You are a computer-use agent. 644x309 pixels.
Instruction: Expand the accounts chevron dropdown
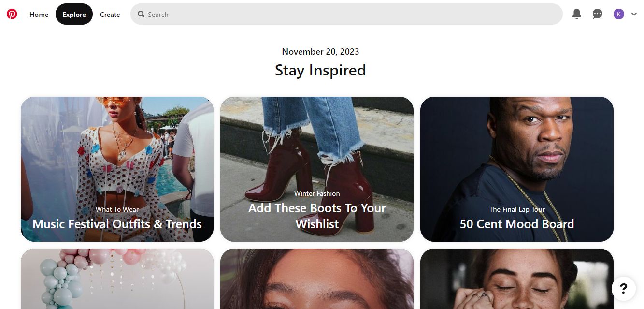634,14
